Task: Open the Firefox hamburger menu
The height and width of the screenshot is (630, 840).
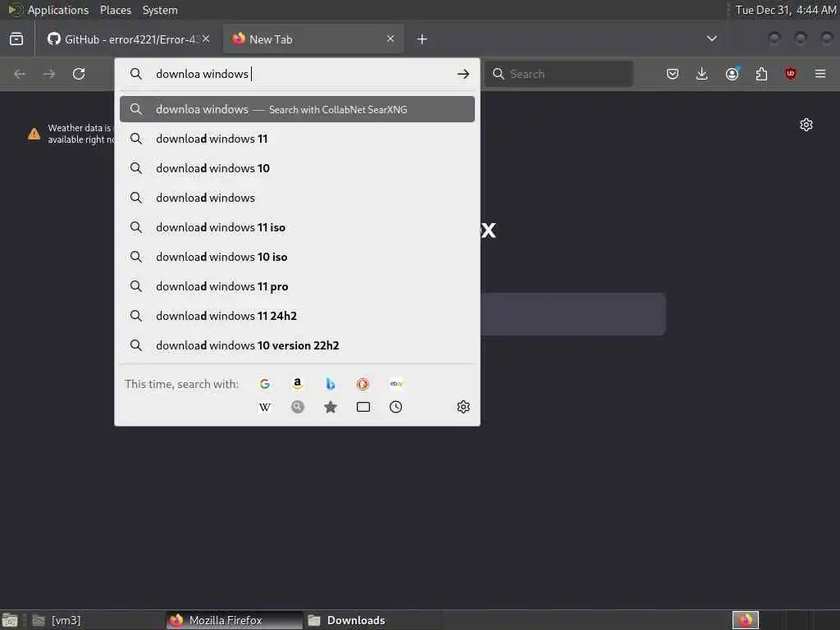Action: tap(820, 74)
